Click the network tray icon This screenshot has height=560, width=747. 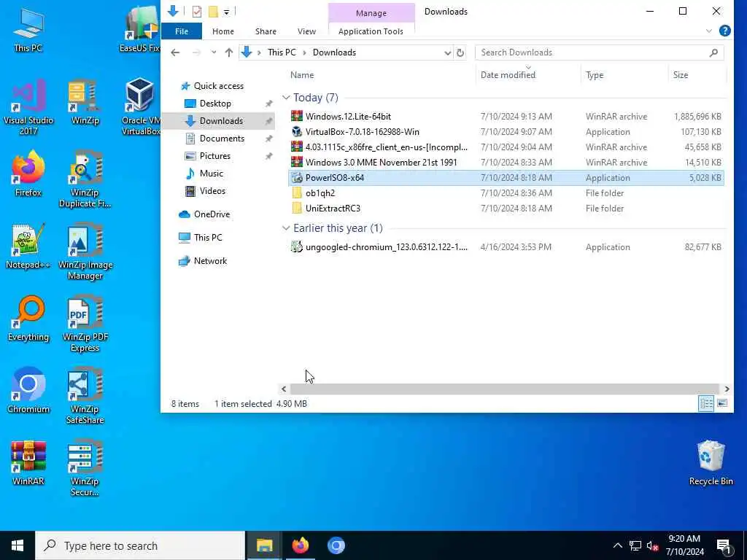click(635, 545)
